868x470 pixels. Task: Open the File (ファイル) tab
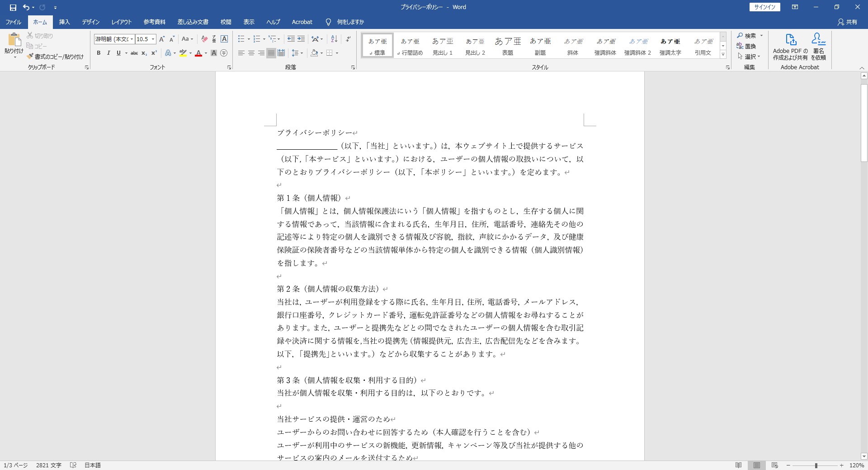[x=14, y=22]
